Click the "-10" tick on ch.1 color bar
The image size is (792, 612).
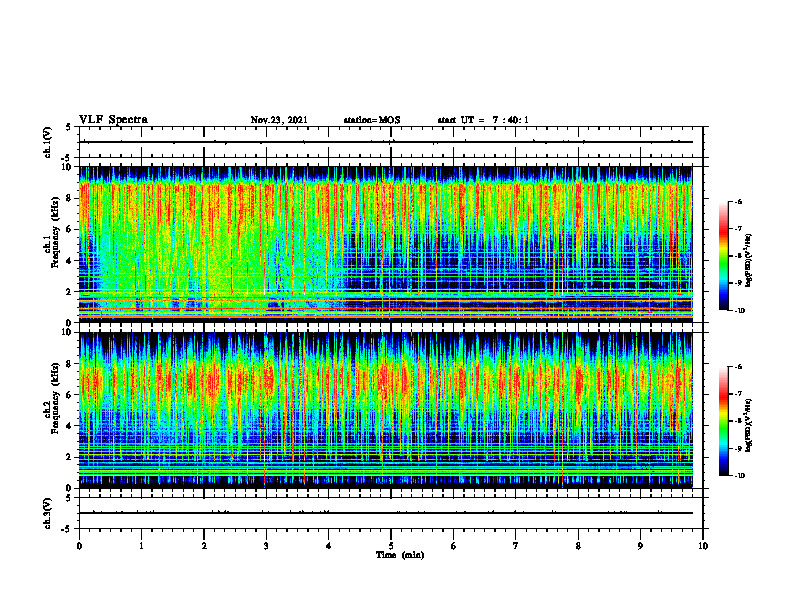point(739,311)
